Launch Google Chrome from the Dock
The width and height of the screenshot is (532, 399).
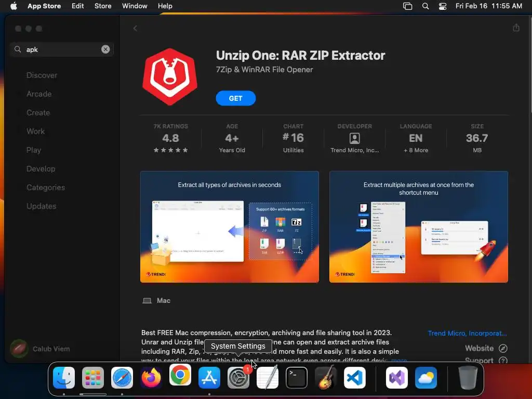pyautogui.click(x=180, y=375)
